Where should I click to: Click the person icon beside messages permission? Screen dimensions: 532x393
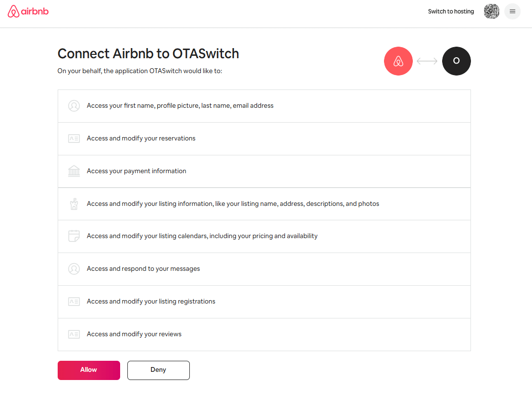pyautogui.click(x=74, y=269)
